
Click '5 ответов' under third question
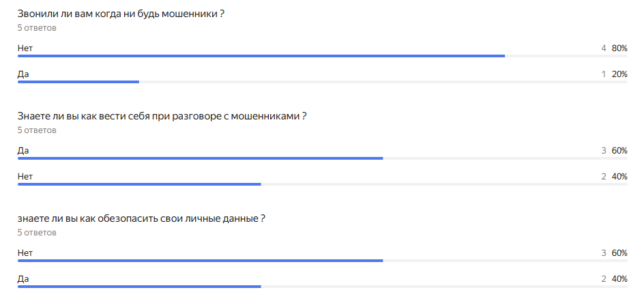coord(37,233)
